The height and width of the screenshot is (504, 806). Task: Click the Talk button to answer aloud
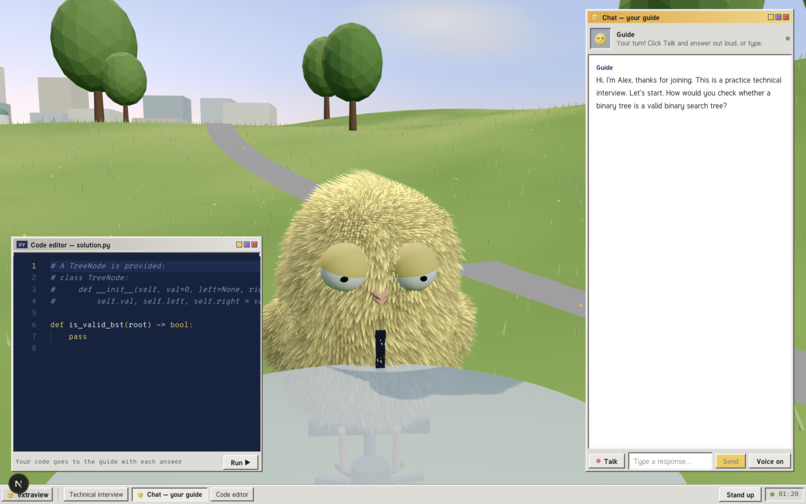pos(607,461)
